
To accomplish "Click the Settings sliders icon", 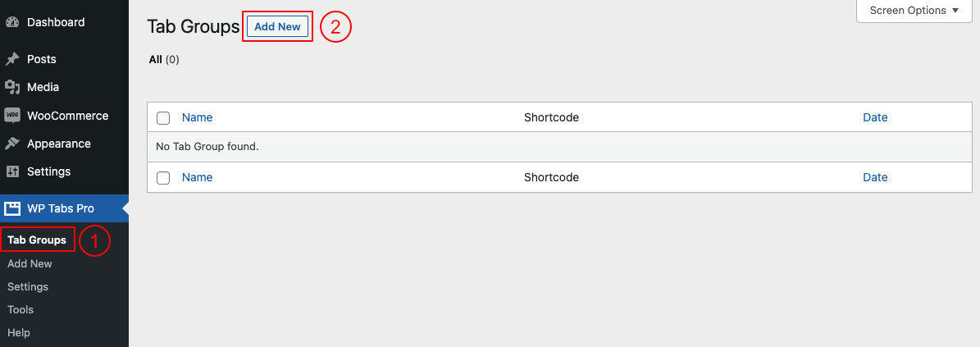I will pos(12,171).
